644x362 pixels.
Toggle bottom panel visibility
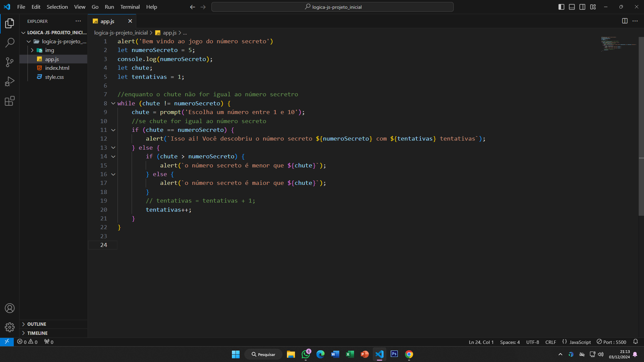pos(572,7)
